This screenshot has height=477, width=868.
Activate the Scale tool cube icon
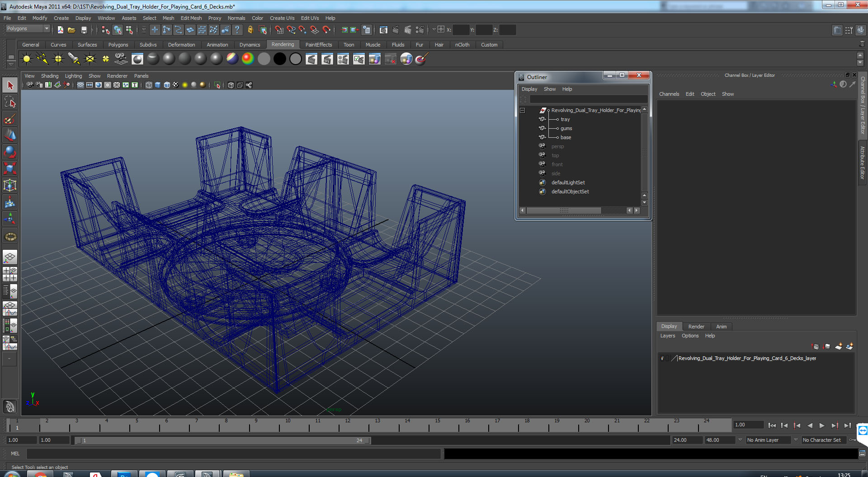(x=10, y=168)
